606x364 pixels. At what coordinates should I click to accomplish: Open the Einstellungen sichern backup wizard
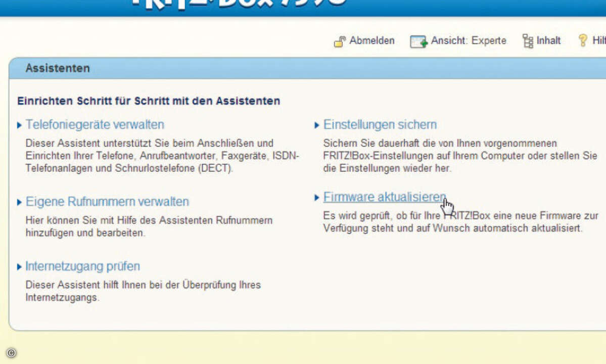380,124
